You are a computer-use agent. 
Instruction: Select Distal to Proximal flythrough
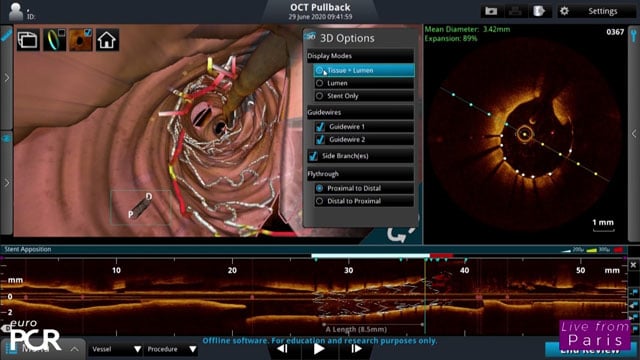(x=364, y=201)
